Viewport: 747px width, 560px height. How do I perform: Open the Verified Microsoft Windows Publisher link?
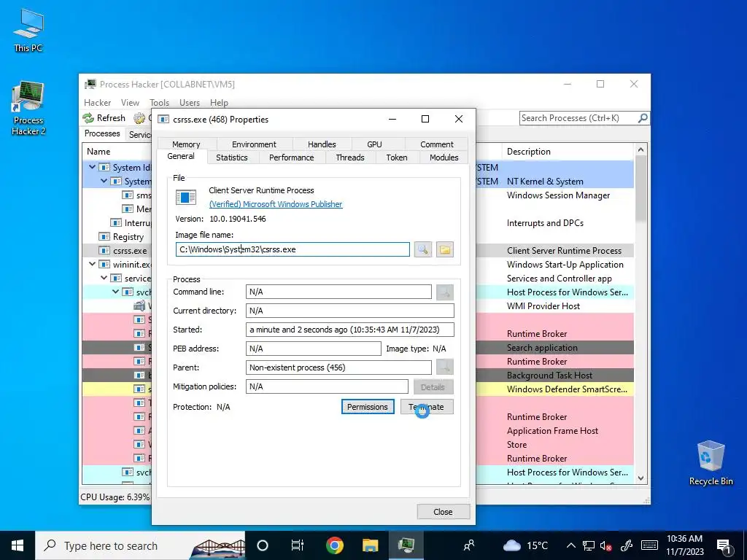[276, 204]
